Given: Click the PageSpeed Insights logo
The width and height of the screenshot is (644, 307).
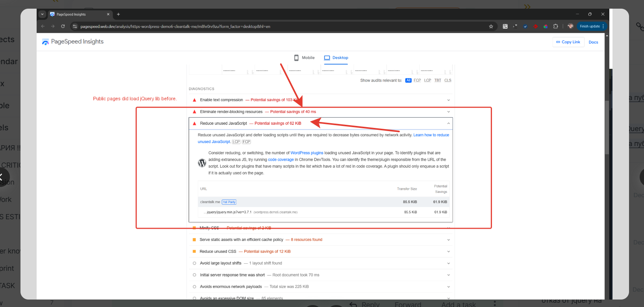Looking at the screenshot, I should [73, 42].
